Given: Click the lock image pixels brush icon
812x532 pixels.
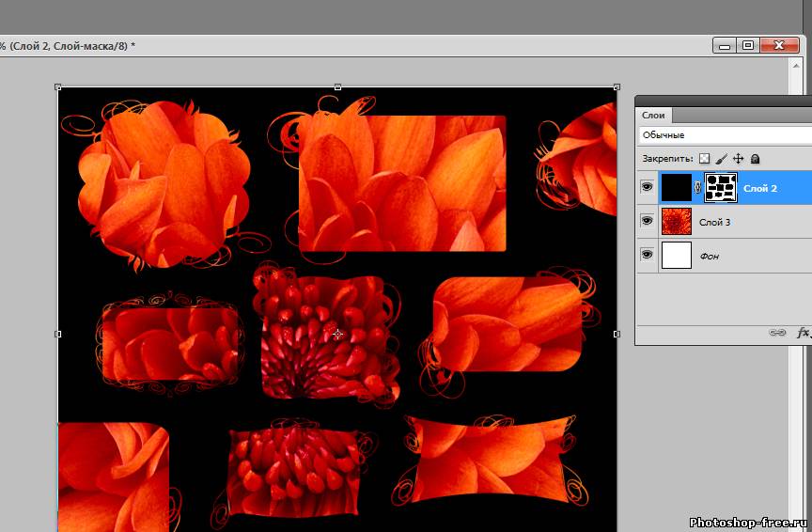Looking at the screenshot, I should pyautogui.click(x=722, y=159).
